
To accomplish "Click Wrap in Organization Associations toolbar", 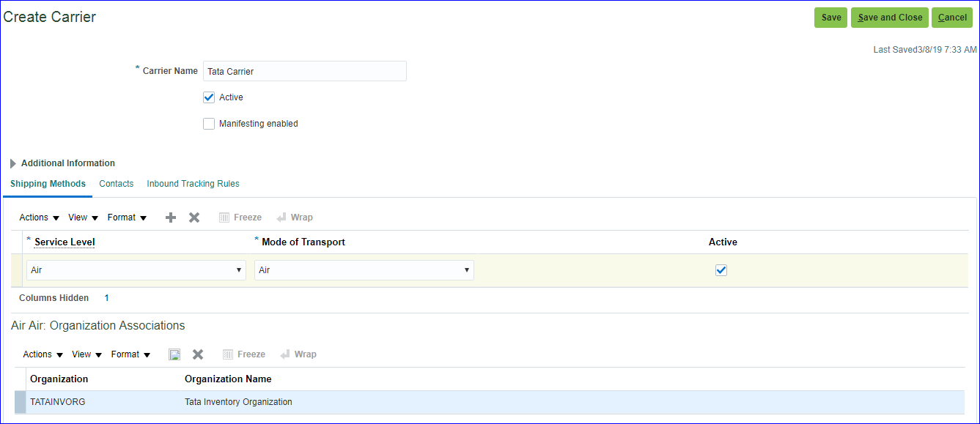I will tap(298, 354).
